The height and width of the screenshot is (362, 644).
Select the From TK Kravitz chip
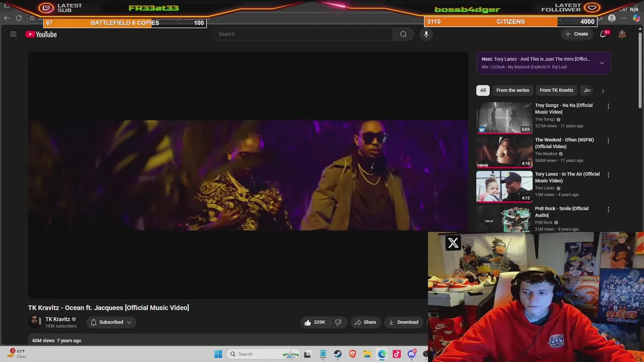click(556, 90)
